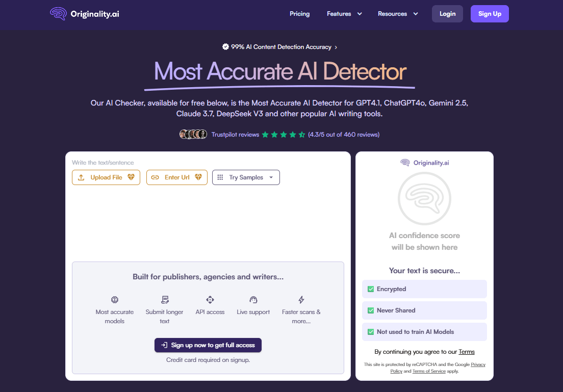Click the verified badge icon beside 99% accuracy
The height and width of the screenshot is (392, 563).
pyautogui.click(x=225, y=47)
